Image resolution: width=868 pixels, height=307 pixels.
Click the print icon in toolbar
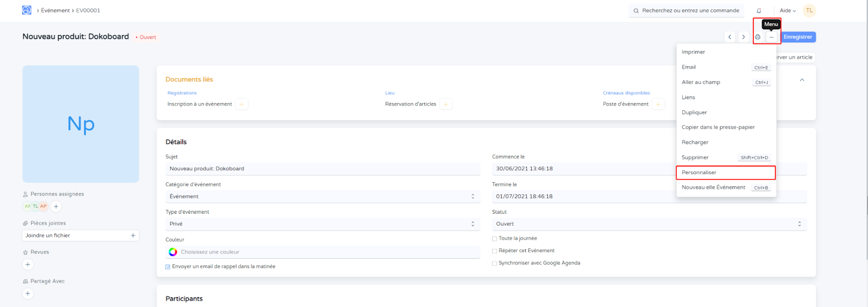[758, 37]
